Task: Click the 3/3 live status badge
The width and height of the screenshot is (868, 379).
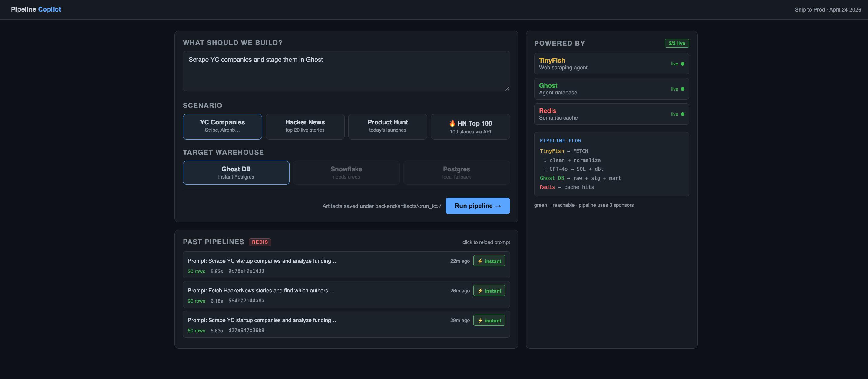Action: click(677, 44)
